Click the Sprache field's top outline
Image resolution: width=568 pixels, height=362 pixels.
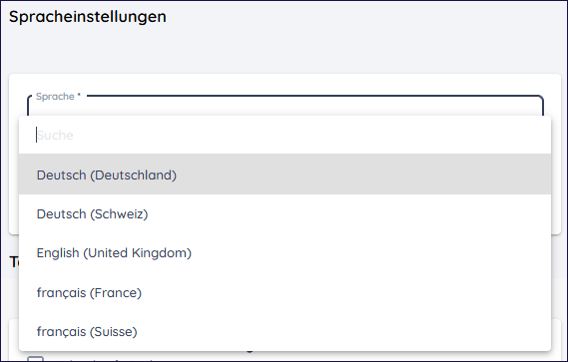click(x=314, y=96)
